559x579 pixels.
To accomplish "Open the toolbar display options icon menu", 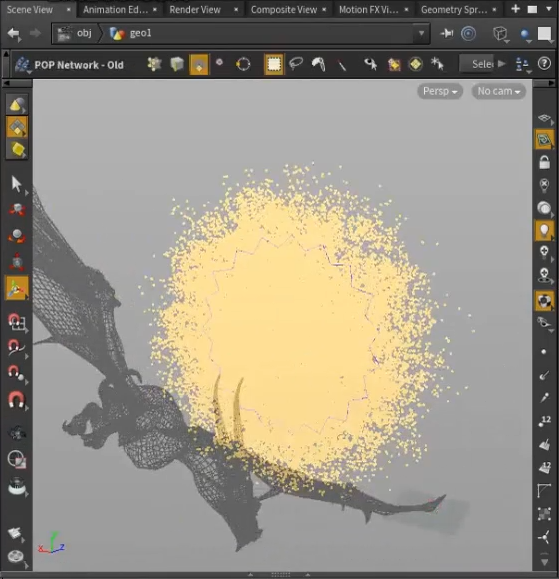I will click(x=523, y=65).
